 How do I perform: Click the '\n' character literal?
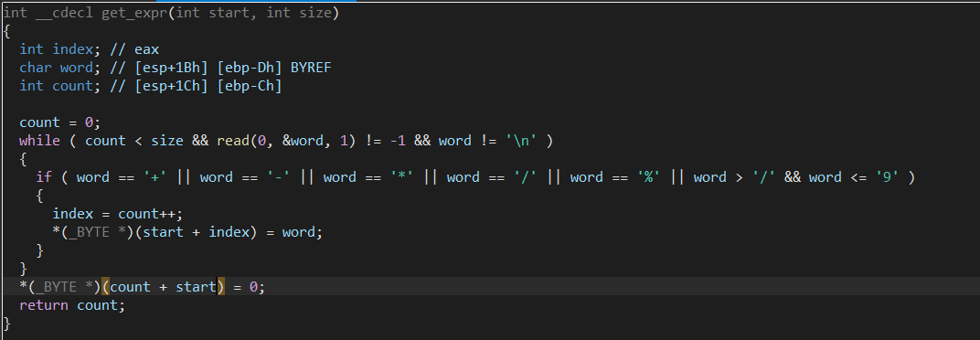click(520, 141)
